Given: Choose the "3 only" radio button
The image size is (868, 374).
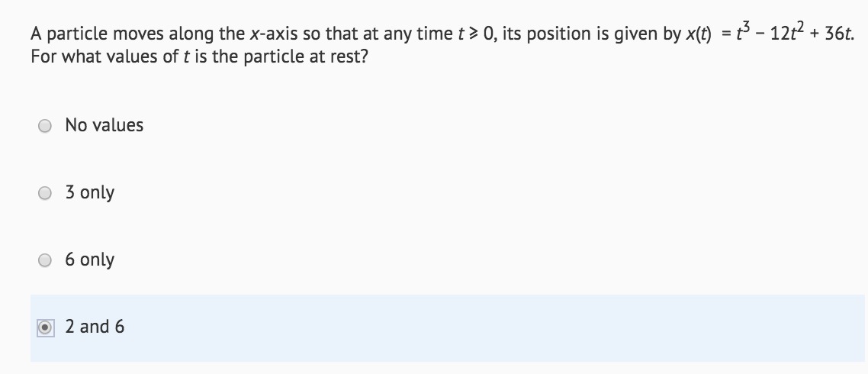Looking at the screenshot, I should (x=45, y=193).
